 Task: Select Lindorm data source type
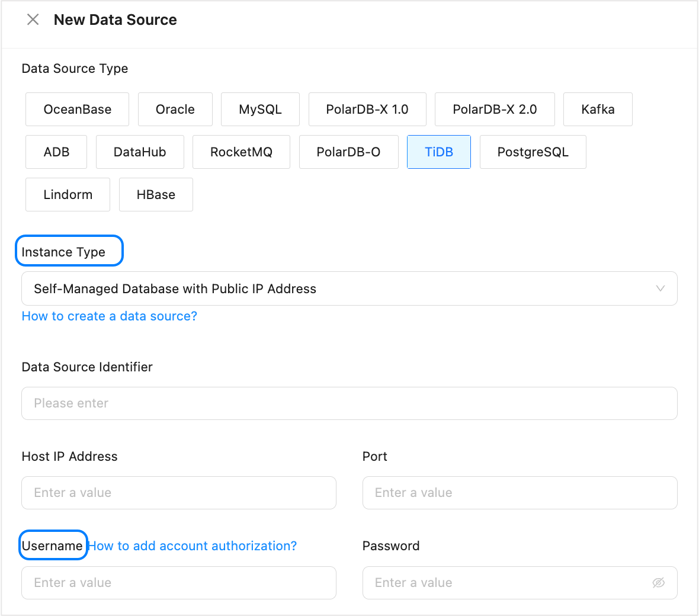[x=68, y=195]
